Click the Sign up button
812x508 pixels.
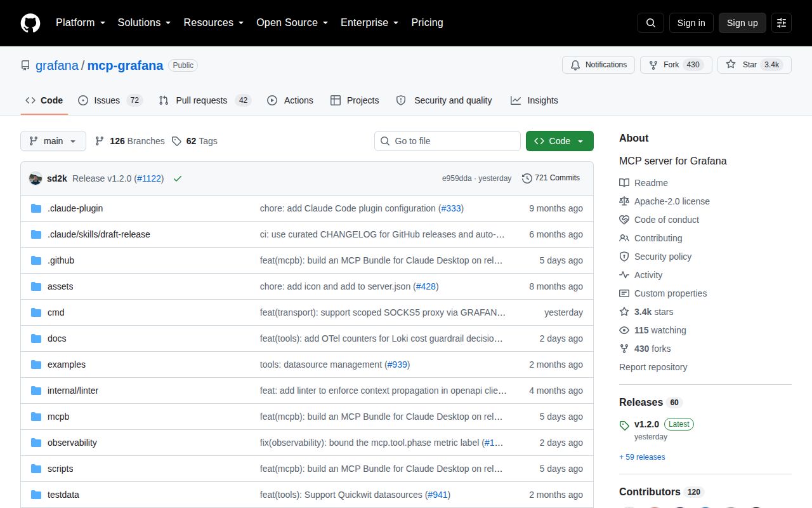point(742,23)
